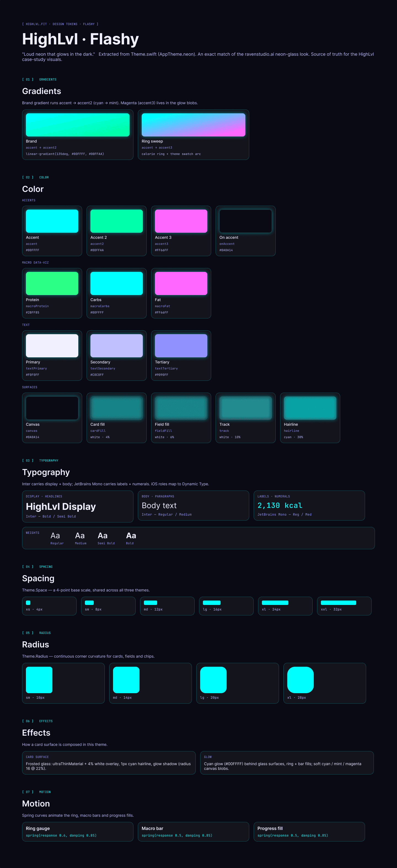Viewport: 397px width, 868px height.
Task: Click the Medium weight Aa sample
Action: (x=80, y=536)
